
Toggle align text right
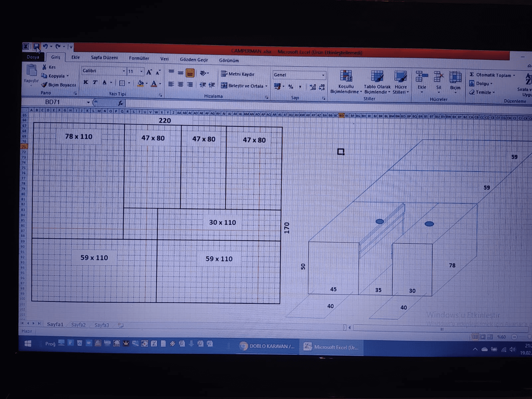tap(190, 84)
